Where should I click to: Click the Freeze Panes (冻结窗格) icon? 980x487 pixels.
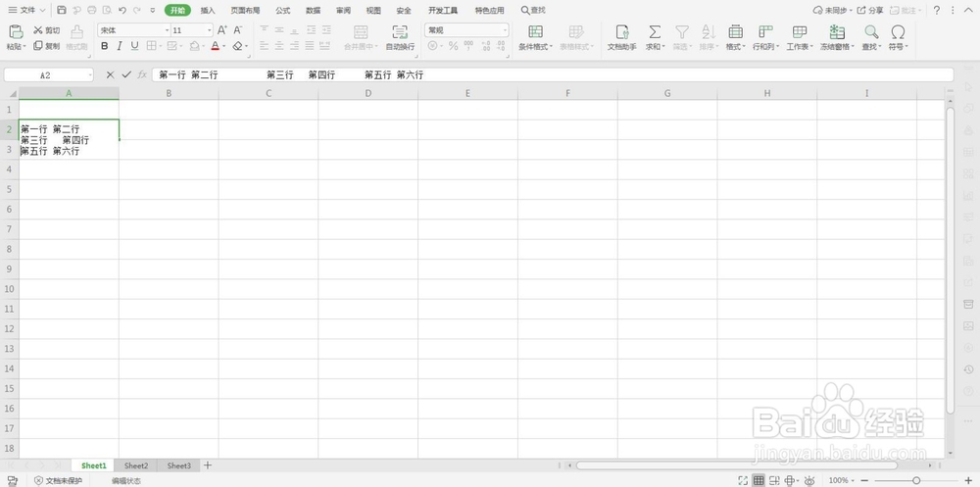click(836, 32)
